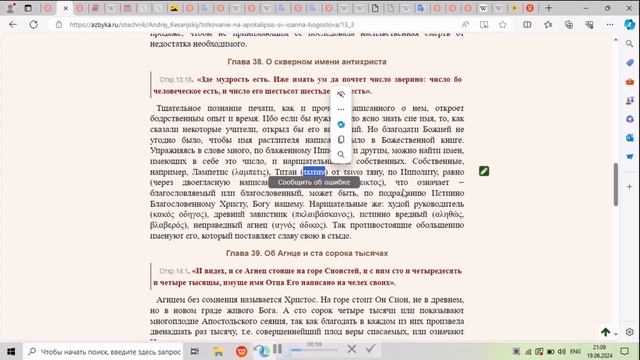View site information lock icon
The width and height of the screenshot is (640, 360).
(59, 24)
